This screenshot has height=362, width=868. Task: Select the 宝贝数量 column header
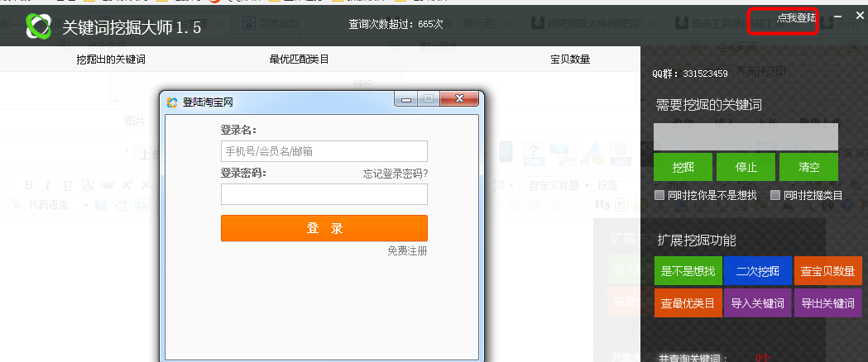tap(570, 60)
